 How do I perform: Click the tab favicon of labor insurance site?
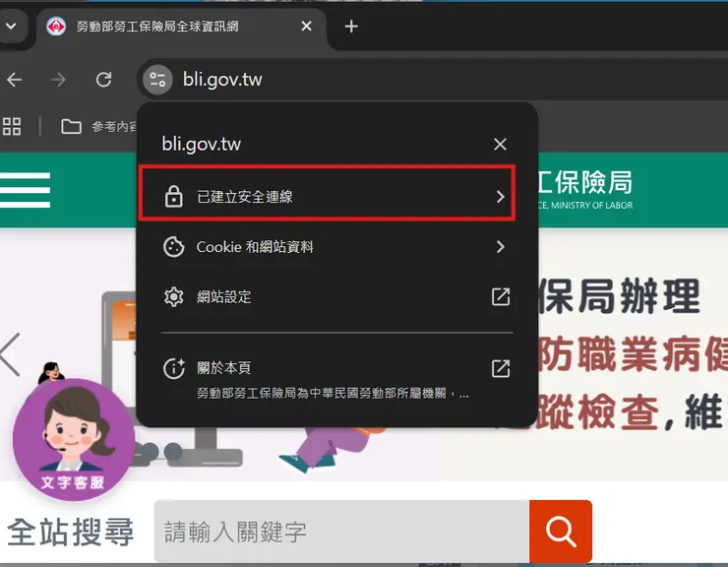(56, 26)
